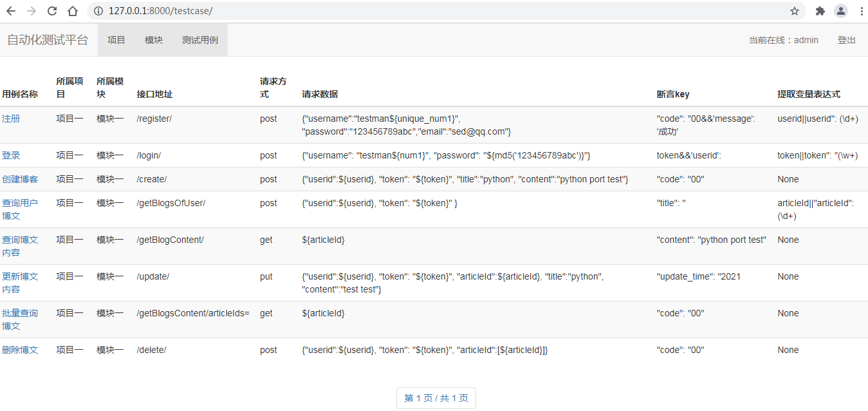Bookmark this page with the star icon

pos(795,11)
